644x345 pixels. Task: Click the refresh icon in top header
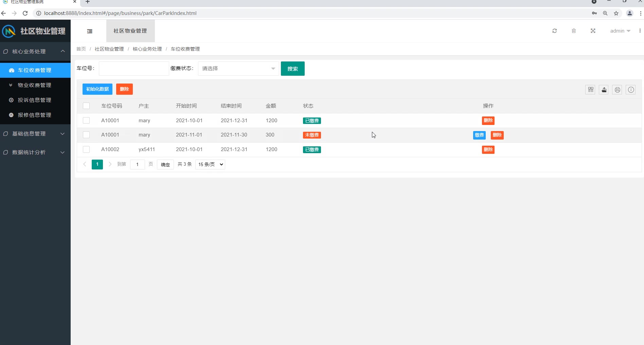click(554, 31)
